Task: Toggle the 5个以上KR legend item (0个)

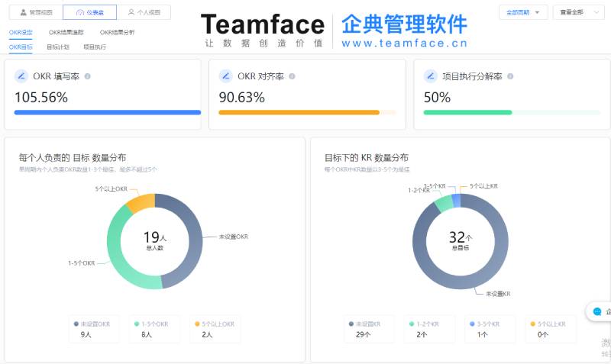Action: pyautogui.click(x=551, y=329)
